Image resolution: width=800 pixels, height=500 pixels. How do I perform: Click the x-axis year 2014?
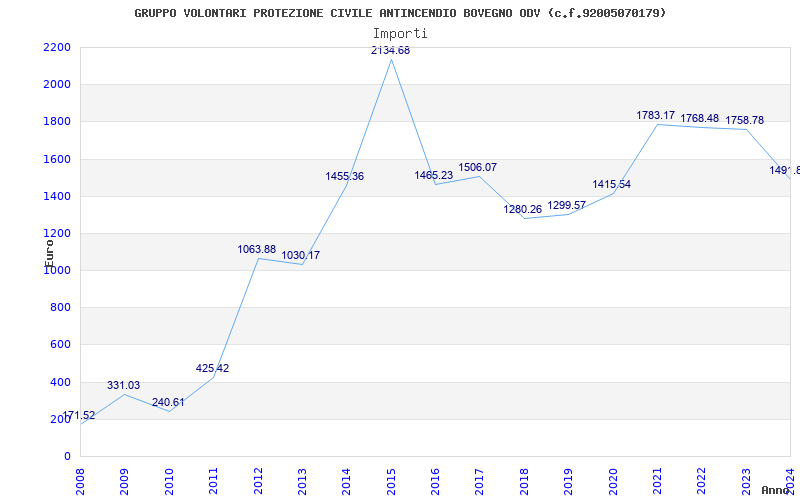point(346,481)
